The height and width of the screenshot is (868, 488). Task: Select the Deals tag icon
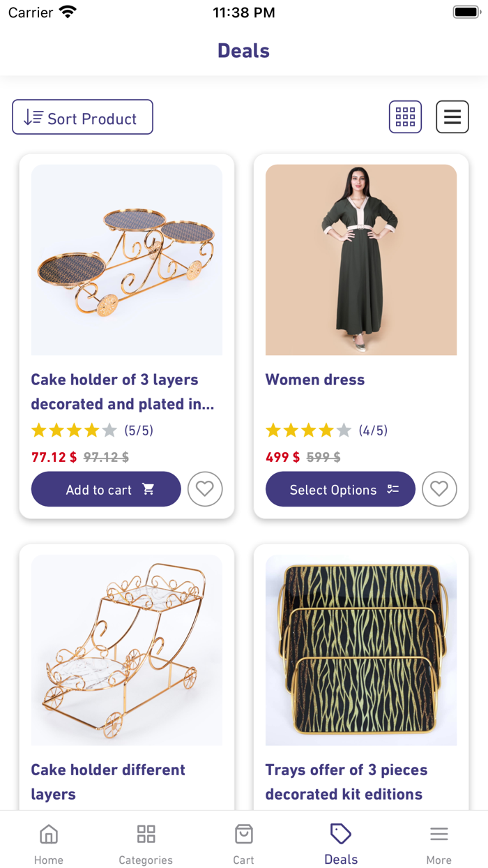click(341, 833)
